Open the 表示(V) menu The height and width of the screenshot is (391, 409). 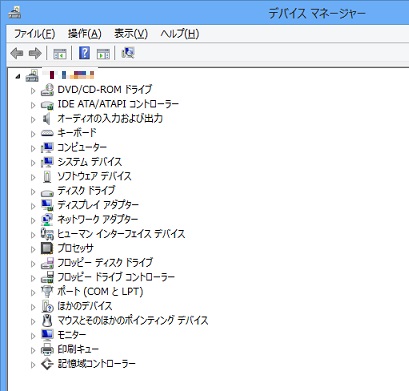point(131,34)
